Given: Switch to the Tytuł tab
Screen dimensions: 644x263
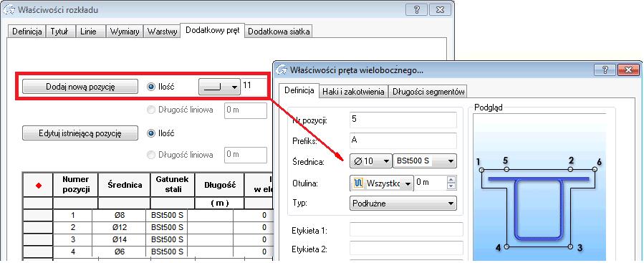Looking at the screenshot, I should point(60,32).
